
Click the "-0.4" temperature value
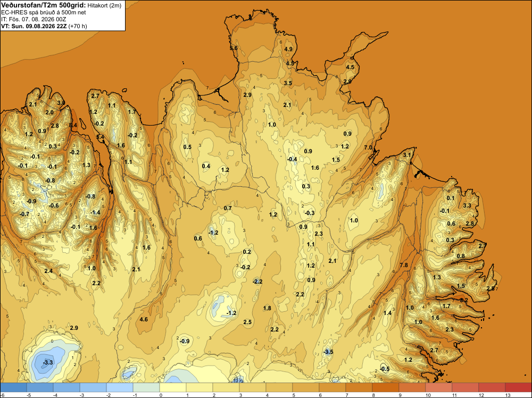(292, 159)
